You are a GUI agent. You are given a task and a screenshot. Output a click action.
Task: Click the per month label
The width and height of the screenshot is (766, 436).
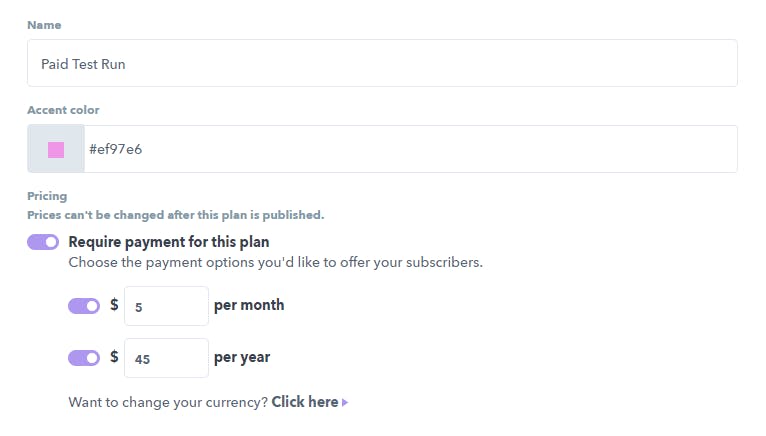click(249, 305)
